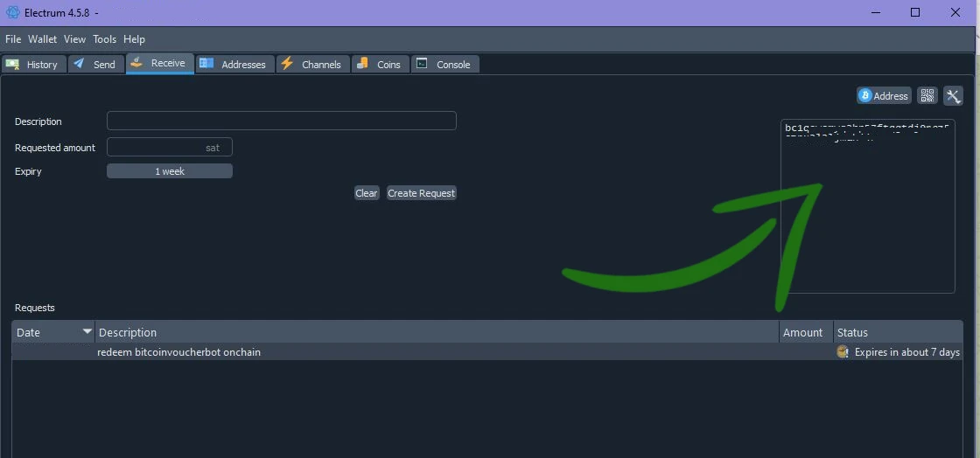Open the Tools menu
980x458 pixels.
(104, 39)
